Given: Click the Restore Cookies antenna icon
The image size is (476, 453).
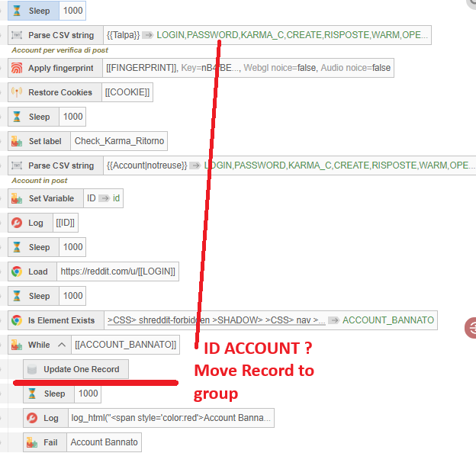Looking at the screenshot, I should pos(17,92).
